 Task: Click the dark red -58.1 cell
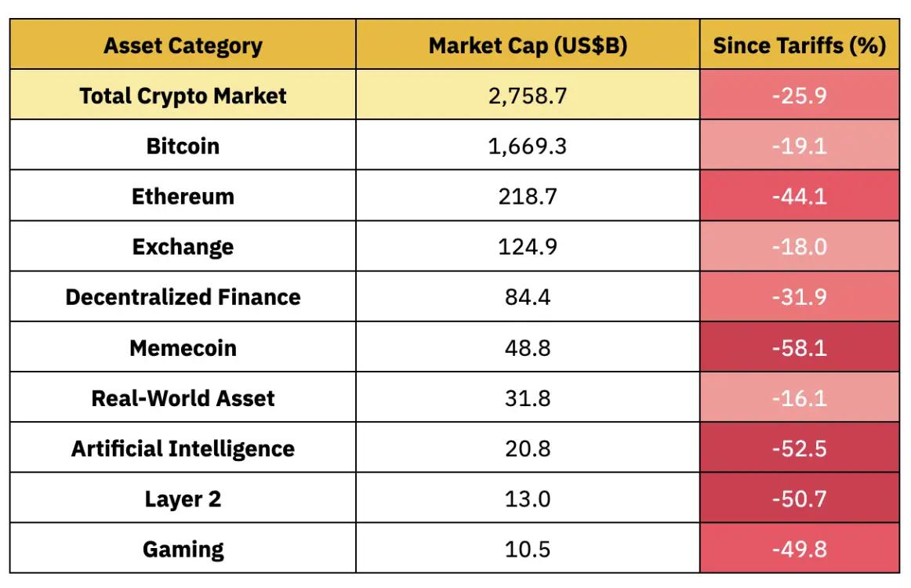(x=799, y=347)
